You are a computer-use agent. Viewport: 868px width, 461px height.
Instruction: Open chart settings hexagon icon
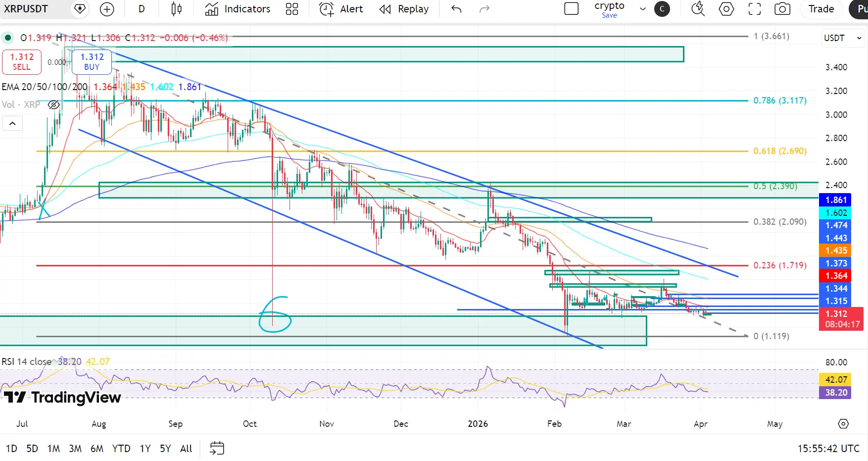click(726, 9)
